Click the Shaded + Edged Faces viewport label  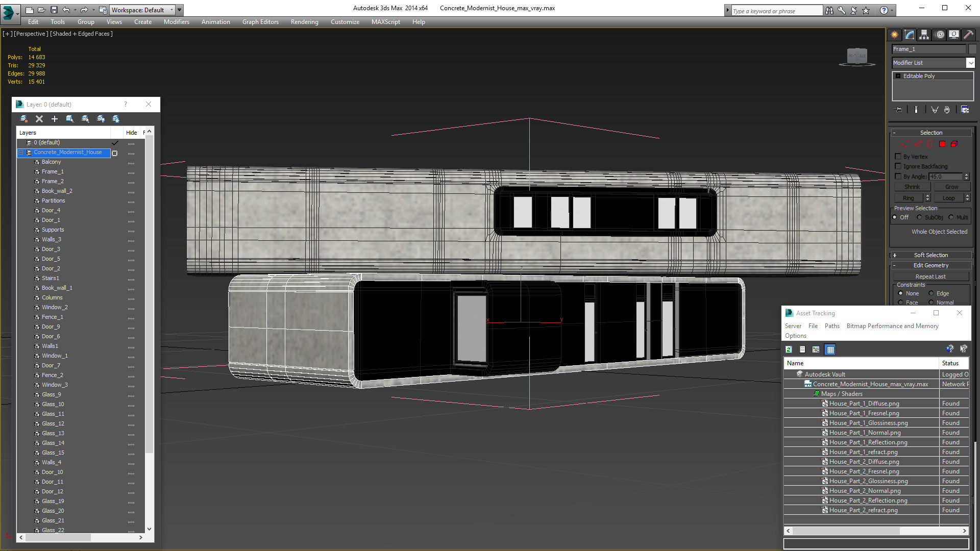click(x=82, y=34)
